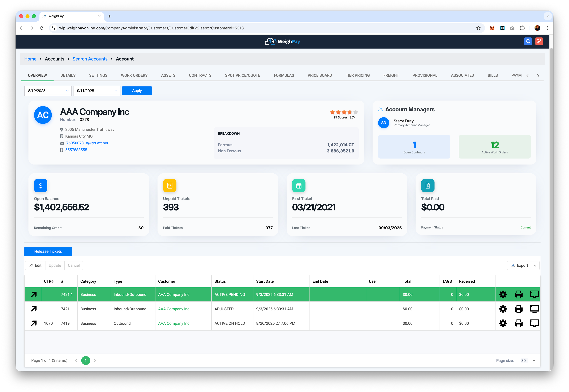
Task: Click the Search Accounts breadcrumb link
Action: (90, 59)
